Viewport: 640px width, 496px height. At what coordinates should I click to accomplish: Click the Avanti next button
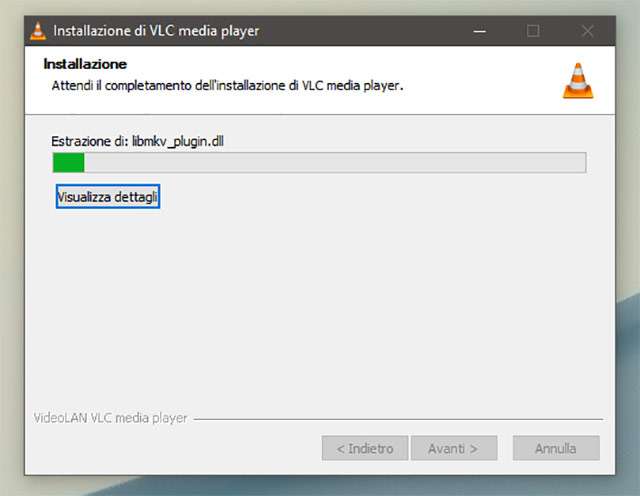(x=454, y=448)
